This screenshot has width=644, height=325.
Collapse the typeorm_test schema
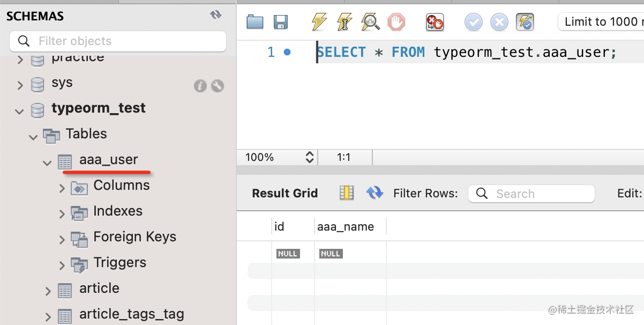[20, 112]
